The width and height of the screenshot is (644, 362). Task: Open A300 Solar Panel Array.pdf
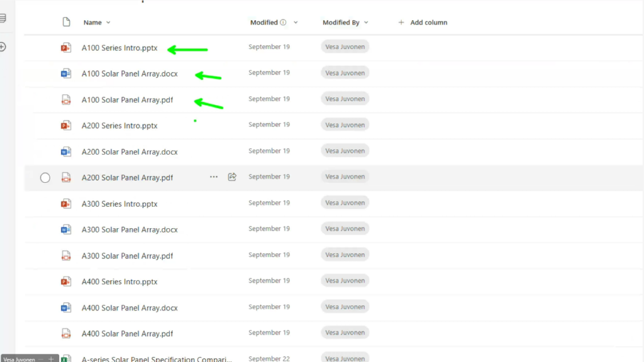127,256
